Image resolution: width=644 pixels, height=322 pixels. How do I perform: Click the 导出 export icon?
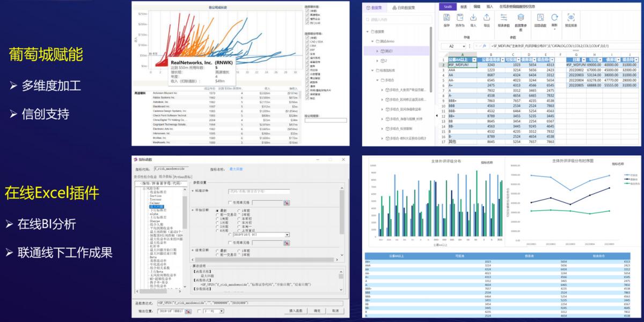tap(486, 18)
